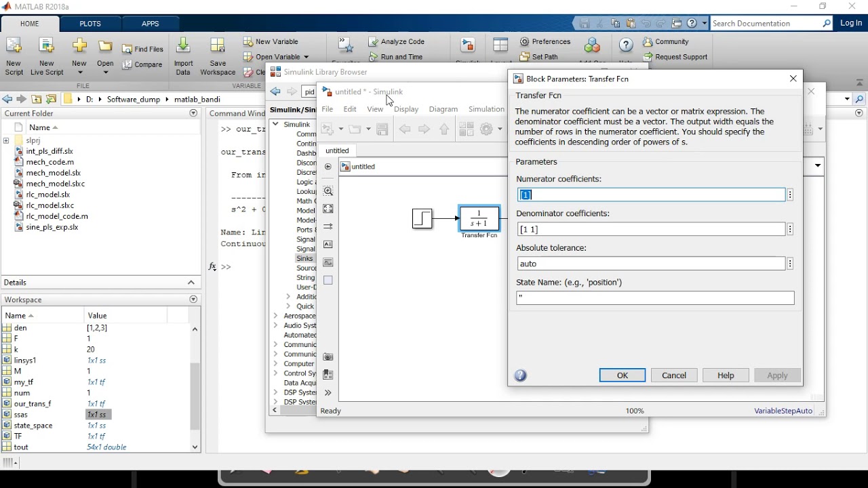Click Step block in Simulink canvas
Image resolution: width=868 pixels, height=488 pixels.
coord(422,218)
